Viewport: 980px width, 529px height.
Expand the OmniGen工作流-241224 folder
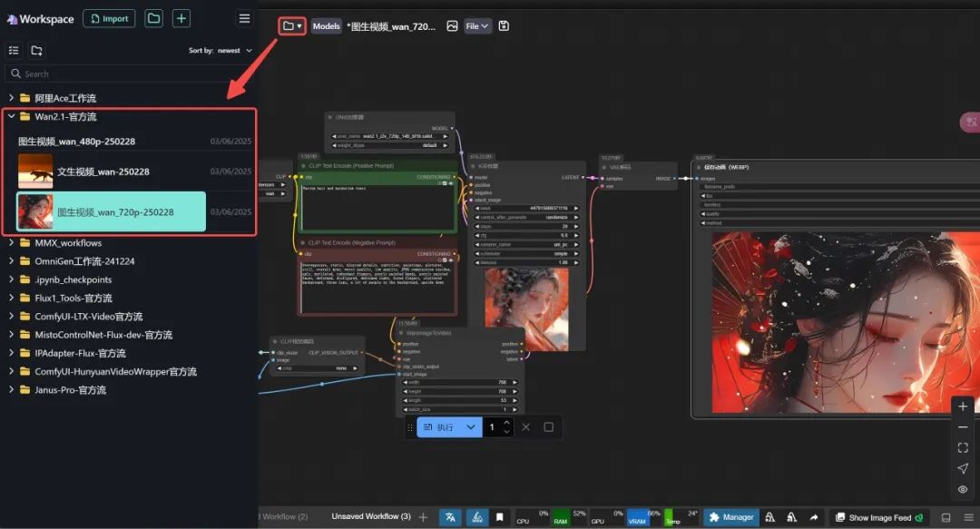pyautogui.click(x=11, y=260)
